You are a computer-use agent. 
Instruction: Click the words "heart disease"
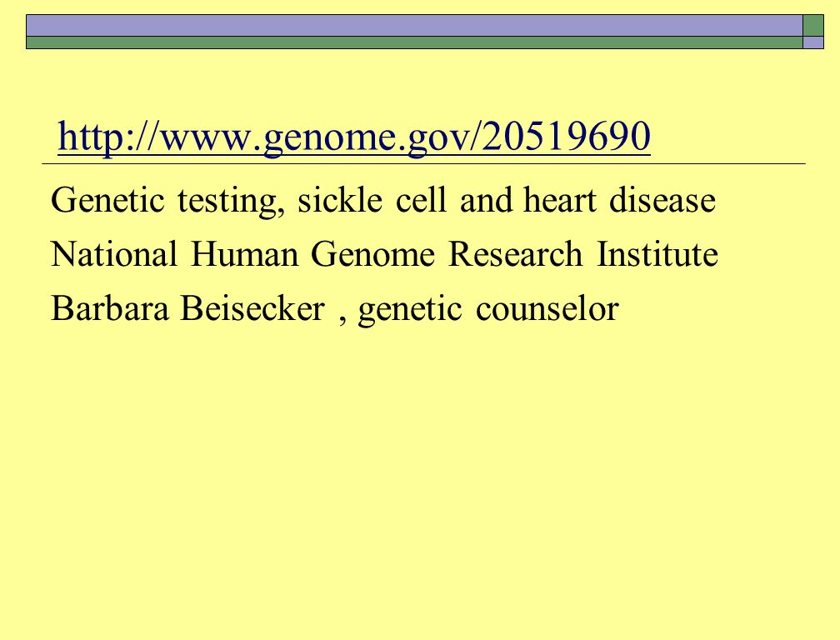click(x=619, y=200)
